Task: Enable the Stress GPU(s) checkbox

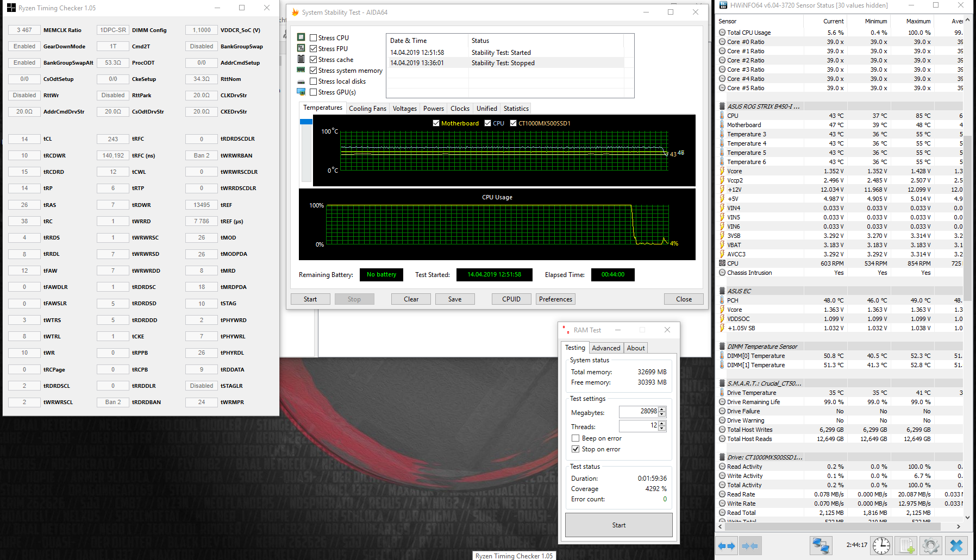Action: [314, 92]
